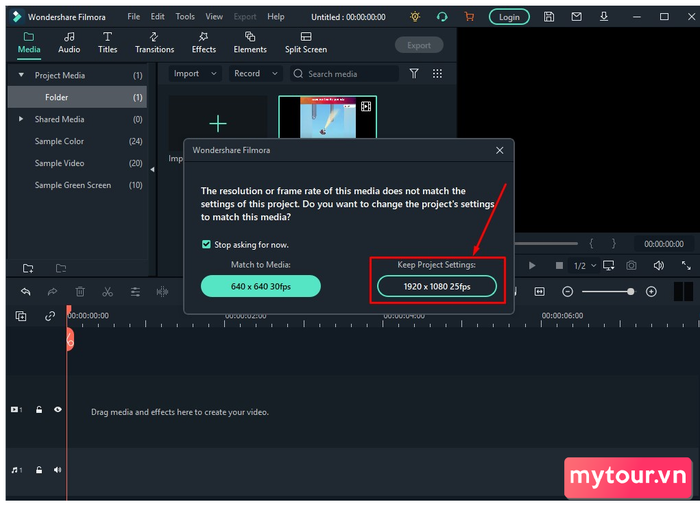700x509 pixels.
Task: Stop the preview playback
Action: 559,266
